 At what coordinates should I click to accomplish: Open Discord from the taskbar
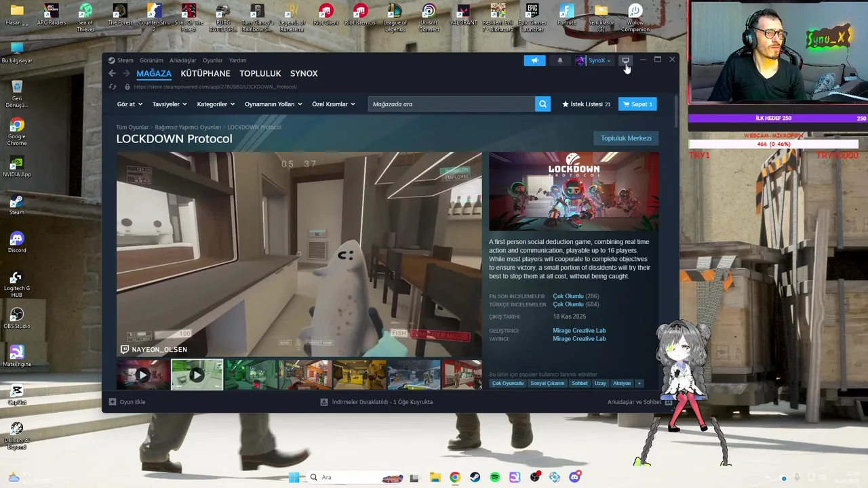575,477
